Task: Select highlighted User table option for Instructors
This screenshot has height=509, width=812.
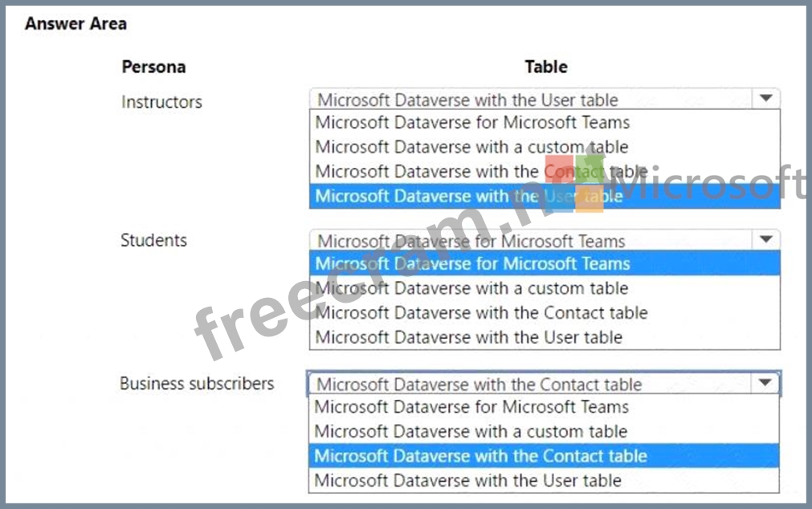Action: 468,196
